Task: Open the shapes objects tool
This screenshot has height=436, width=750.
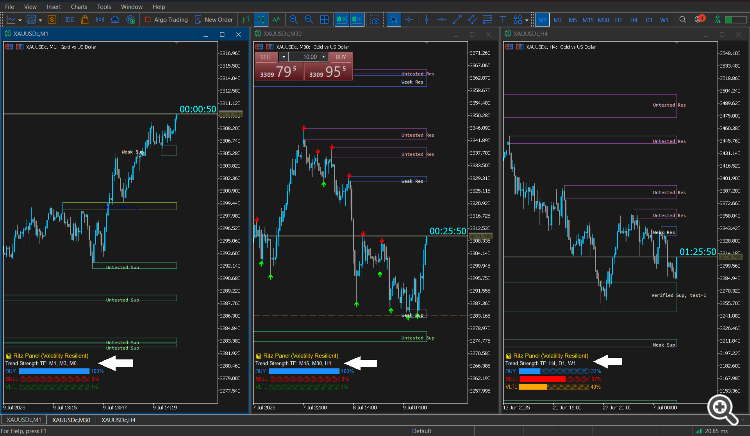Action: tap(518, 20)
